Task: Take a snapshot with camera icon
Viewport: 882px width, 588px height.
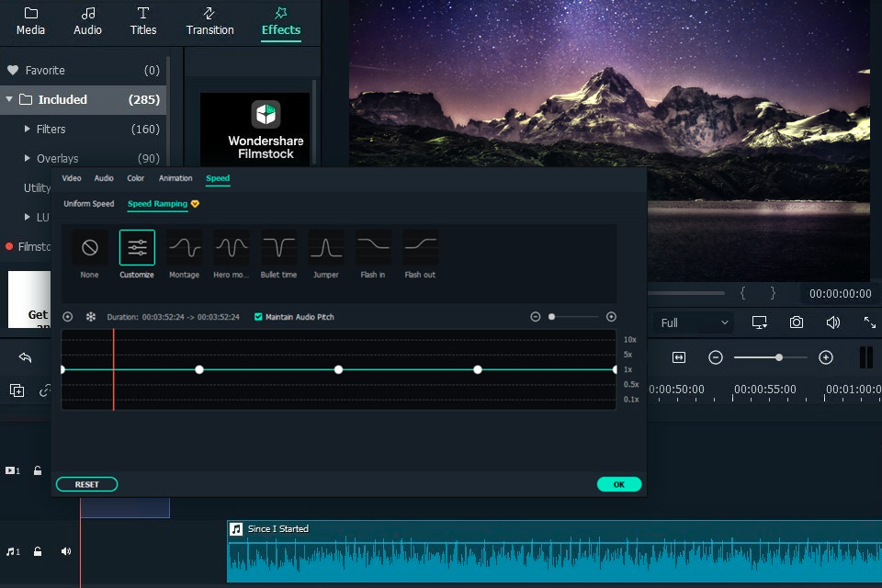Action: [x=797, y=322]
